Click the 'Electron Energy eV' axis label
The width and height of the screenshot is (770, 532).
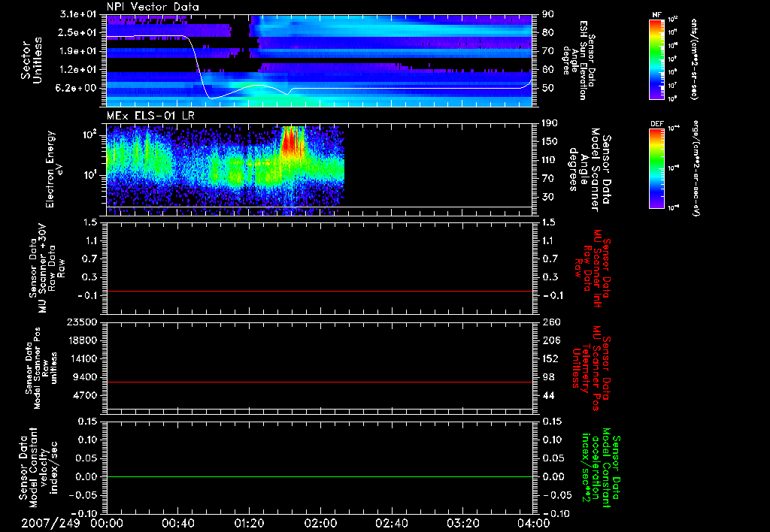click(x=54, y=169)
